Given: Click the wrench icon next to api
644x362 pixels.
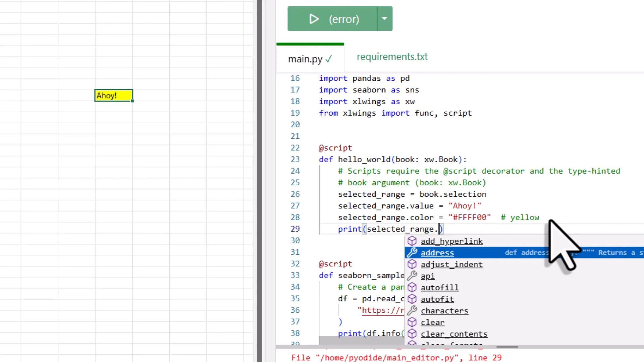Looking at the screenshot, I should (412, 276).
